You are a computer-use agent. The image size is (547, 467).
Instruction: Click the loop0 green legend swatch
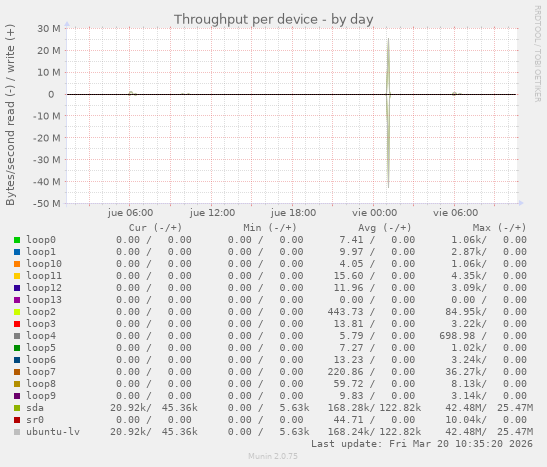pyautogui.click(x=17, y=240)
